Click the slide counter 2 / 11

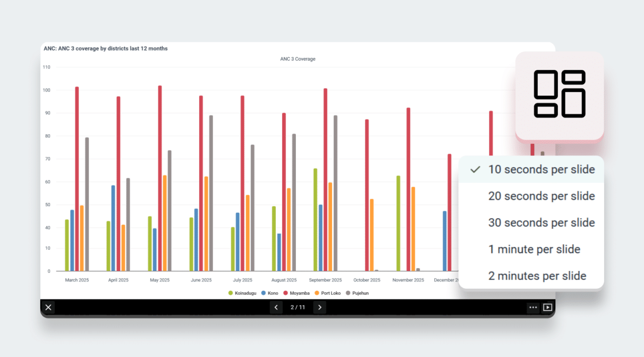[x=298, y=307]
